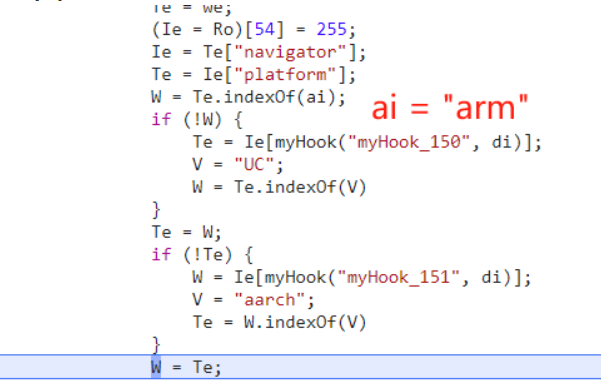This screenshot has width=601, height=385.
Task: Click the closing brace before W = Te;
Action: [x=156, y=345]
